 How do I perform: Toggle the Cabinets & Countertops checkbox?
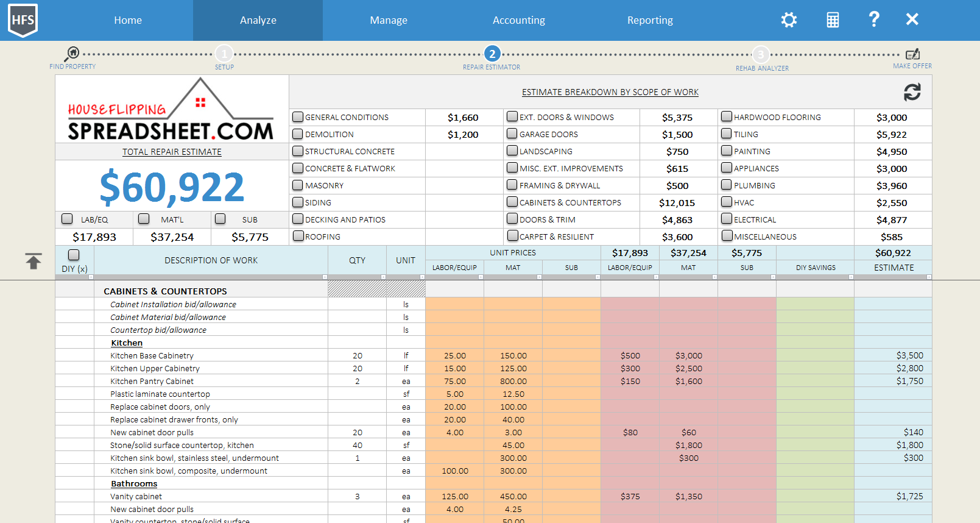(512, 202)
